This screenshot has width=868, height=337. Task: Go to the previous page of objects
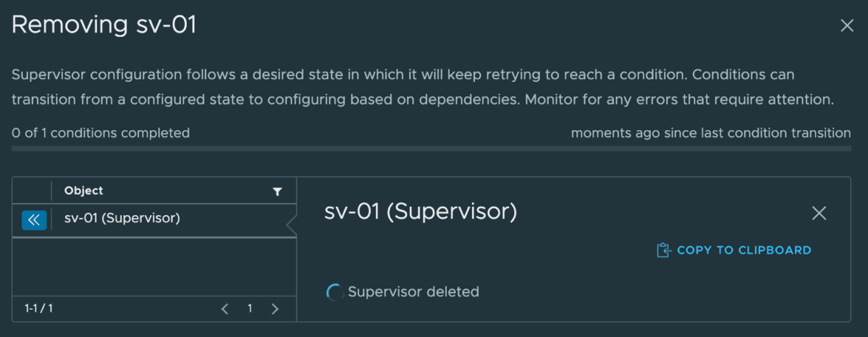[225, 309]
